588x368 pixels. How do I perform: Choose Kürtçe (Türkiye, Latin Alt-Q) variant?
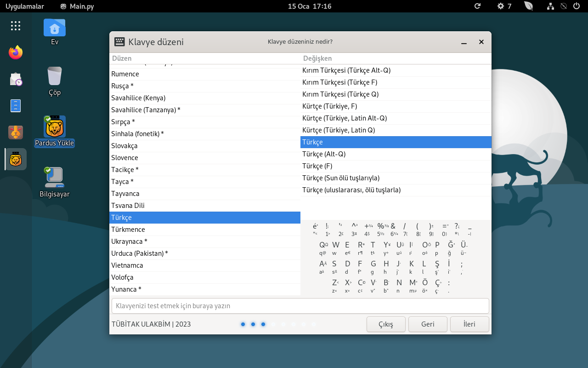pos(396,118)
